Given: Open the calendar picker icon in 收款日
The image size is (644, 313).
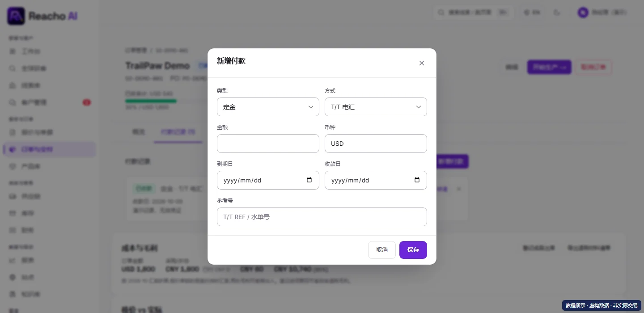Looking at the screenshot, I should coord(417,180).
